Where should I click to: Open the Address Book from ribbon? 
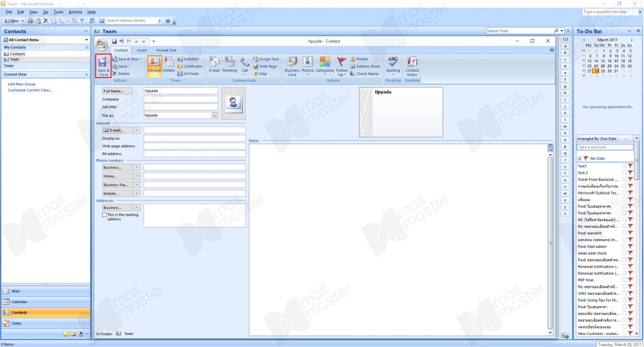pos(365,66)
